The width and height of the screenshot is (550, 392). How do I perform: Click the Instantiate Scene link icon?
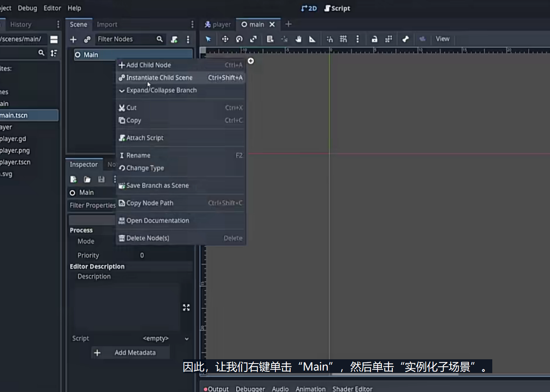[x=87, y=39]
